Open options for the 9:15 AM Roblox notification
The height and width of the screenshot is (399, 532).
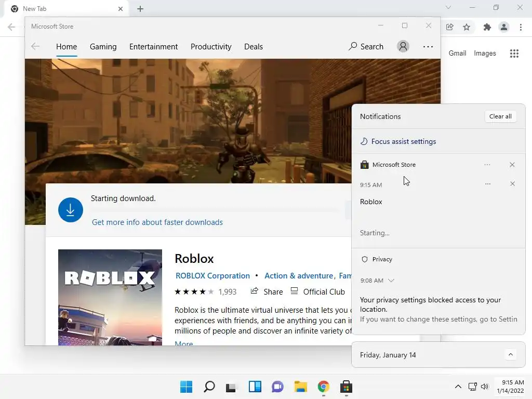coord(488,184)
